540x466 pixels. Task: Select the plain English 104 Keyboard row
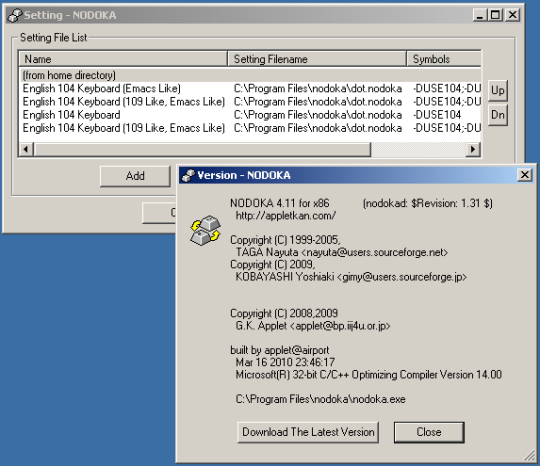(250, 115)
